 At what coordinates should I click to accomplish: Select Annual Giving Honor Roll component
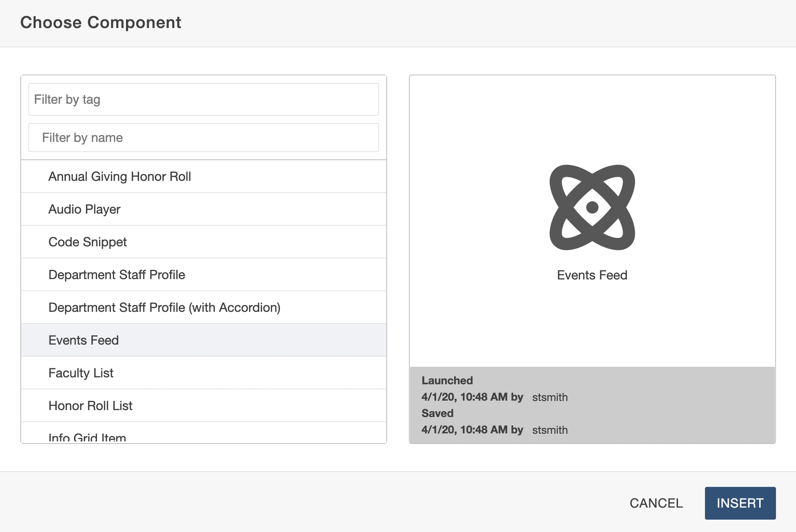120,176
